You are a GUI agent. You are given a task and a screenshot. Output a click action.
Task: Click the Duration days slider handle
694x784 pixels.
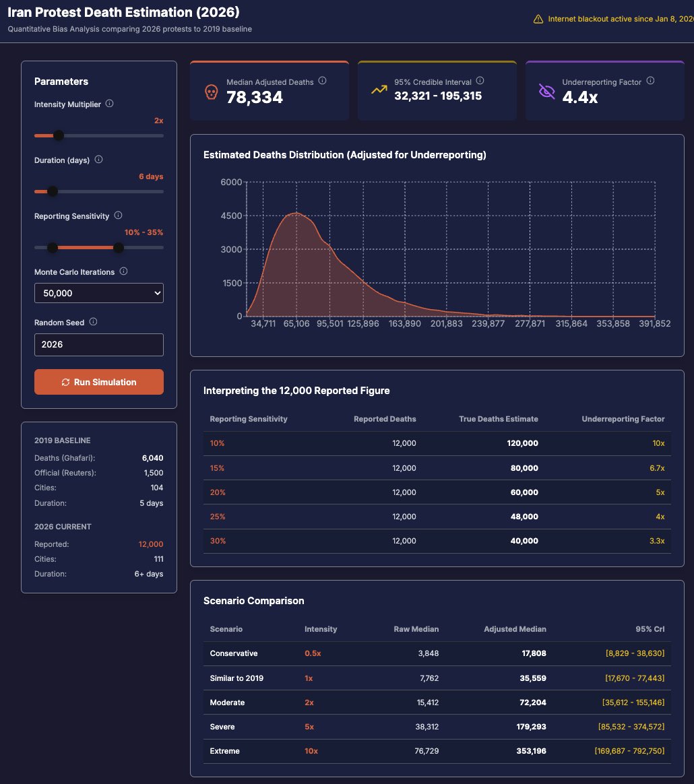coord(52,191)
